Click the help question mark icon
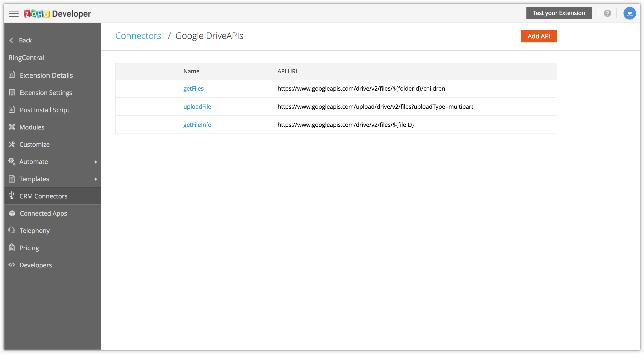This screenshot has height=354, width=644. [607, 13]
